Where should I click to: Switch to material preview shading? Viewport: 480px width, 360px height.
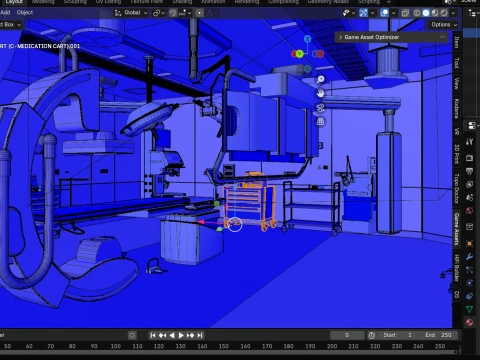435,13
